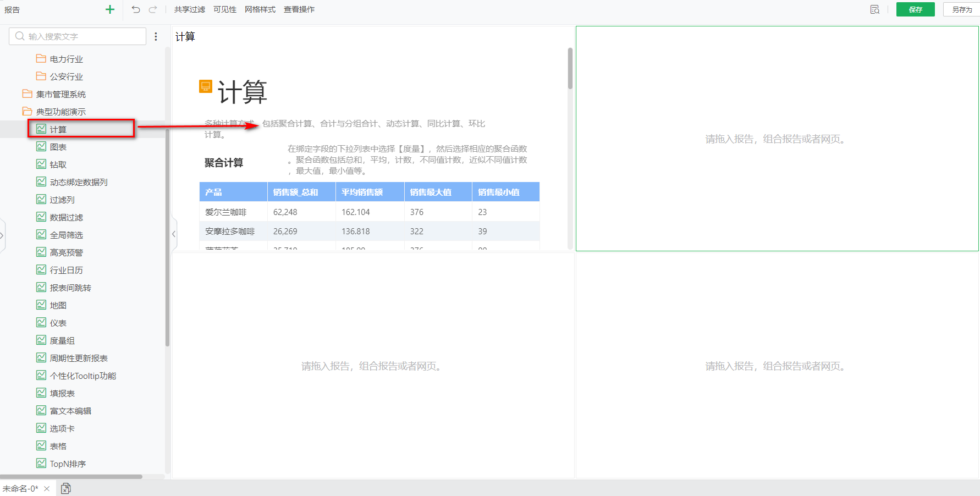Select the 钻取 report in the tree

(x=58, y=164)
